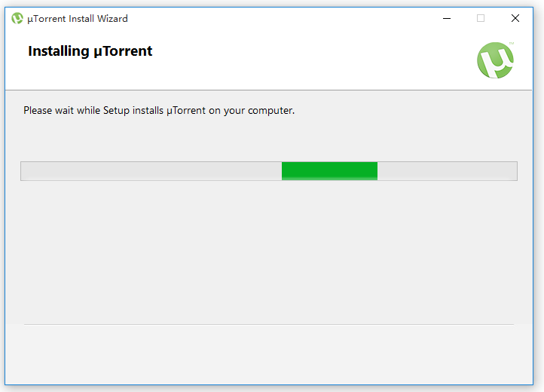This screenshot has width=544, height=392.
Task: Click the horizontal separator line near the bottom
Action: coord(268,324)
